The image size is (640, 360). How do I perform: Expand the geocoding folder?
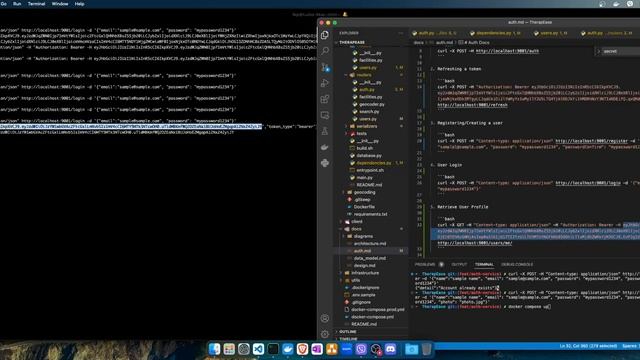point(344,192)
